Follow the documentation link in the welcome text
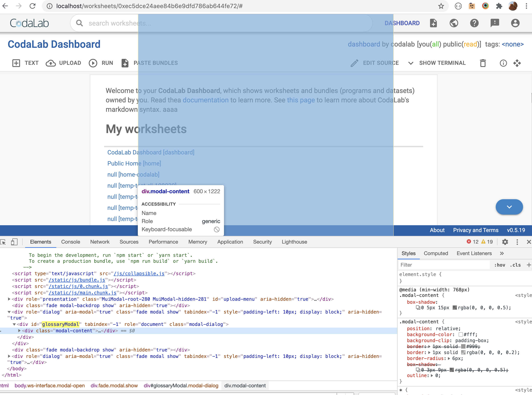 [205, 100]
